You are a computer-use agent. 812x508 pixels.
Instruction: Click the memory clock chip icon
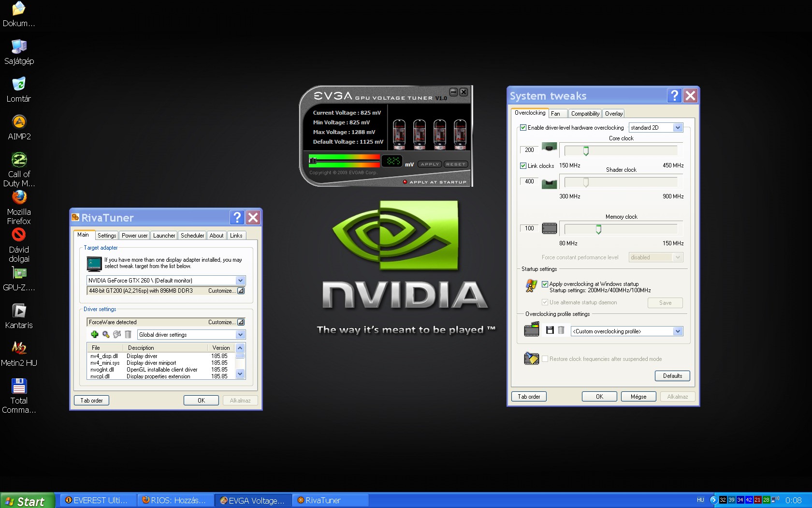[549, 228]
